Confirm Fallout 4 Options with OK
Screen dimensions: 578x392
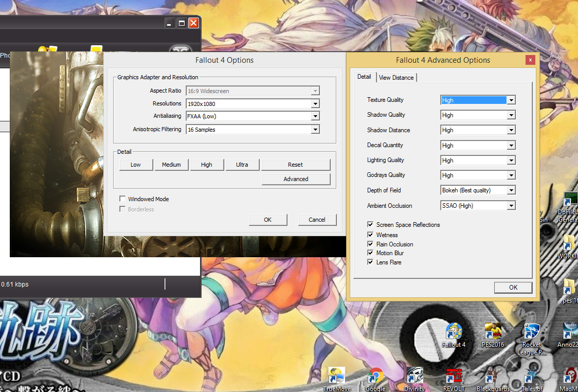[x=267, y=220]
